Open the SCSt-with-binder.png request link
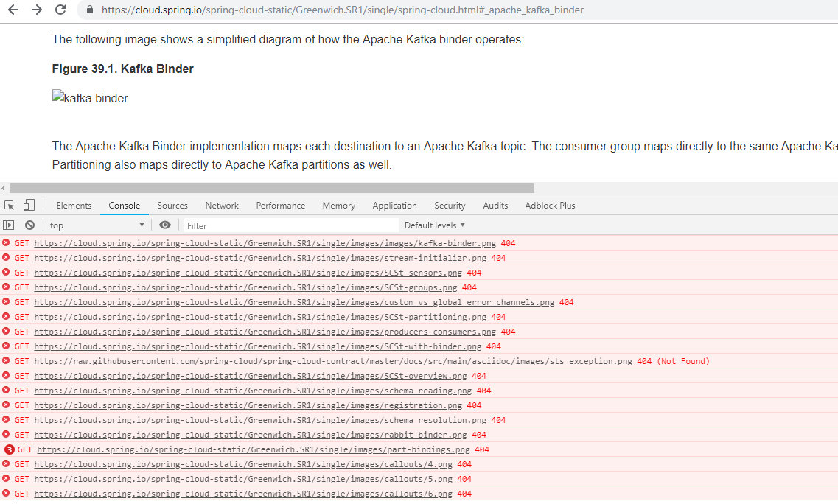Screen dimensions: 838x504 (258, 346)
